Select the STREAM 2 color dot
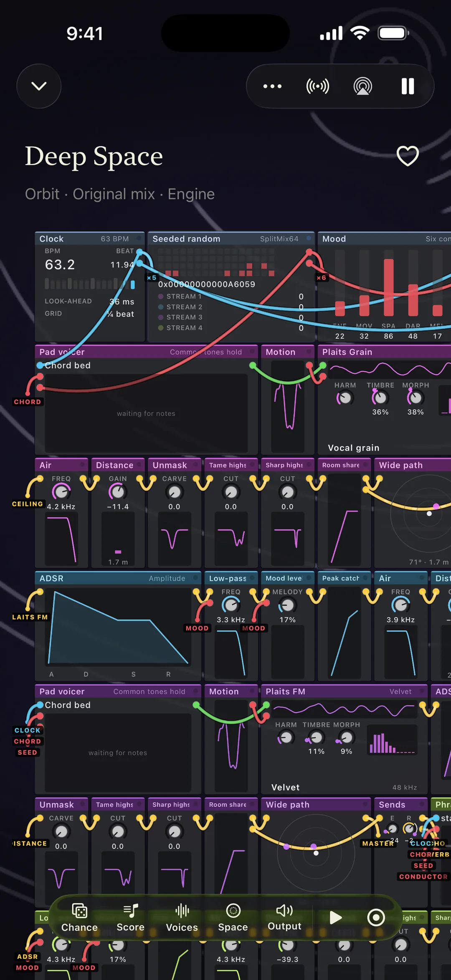451x980 pixels. [x=161, y=307]
